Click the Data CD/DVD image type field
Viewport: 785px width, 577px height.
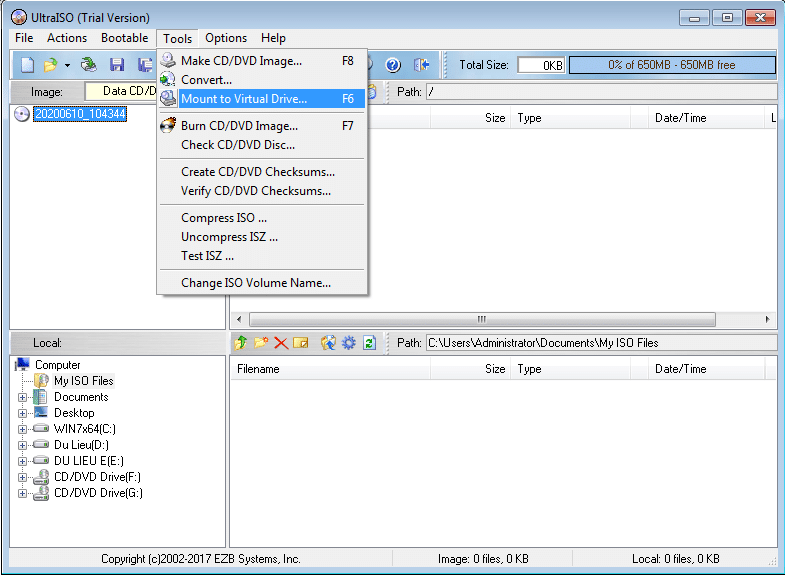(121, 92)
